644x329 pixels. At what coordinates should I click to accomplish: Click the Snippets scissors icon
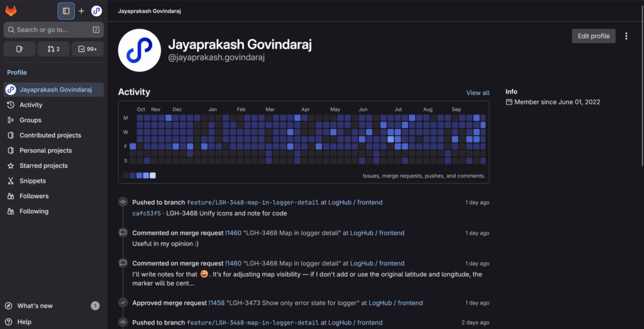pyautogui.click(x=11, y=181)
